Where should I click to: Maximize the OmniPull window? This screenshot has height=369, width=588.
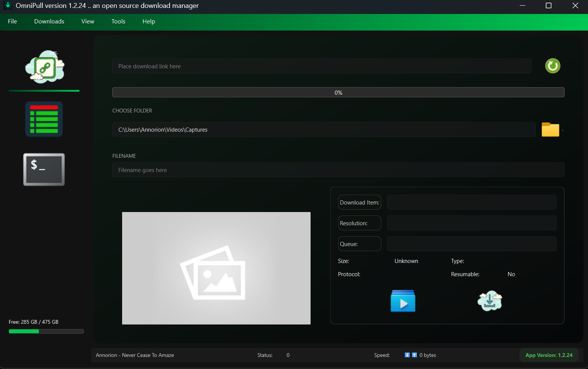549,5
